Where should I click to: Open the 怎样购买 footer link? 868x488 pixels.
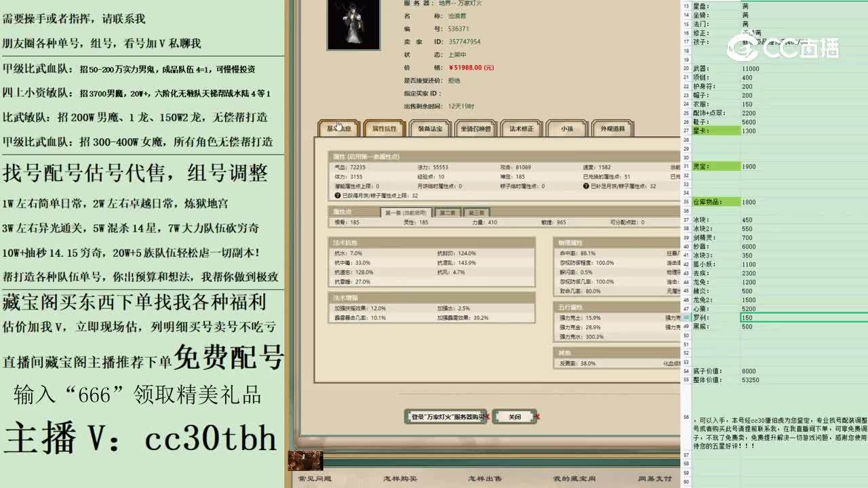pyautogui.click(x=400, y=479)
